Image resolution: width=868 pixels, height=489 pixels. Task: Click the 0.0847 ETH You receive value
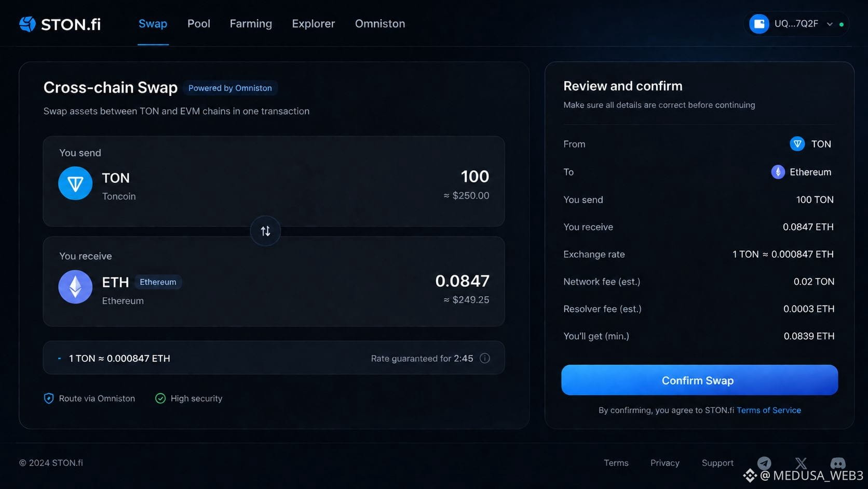808,227
